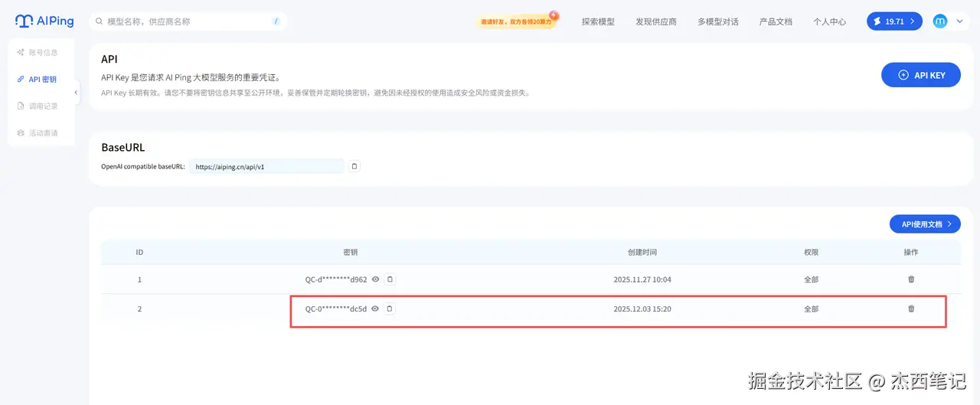Open 产品文档 in top navigation

(x=776, y=21)
